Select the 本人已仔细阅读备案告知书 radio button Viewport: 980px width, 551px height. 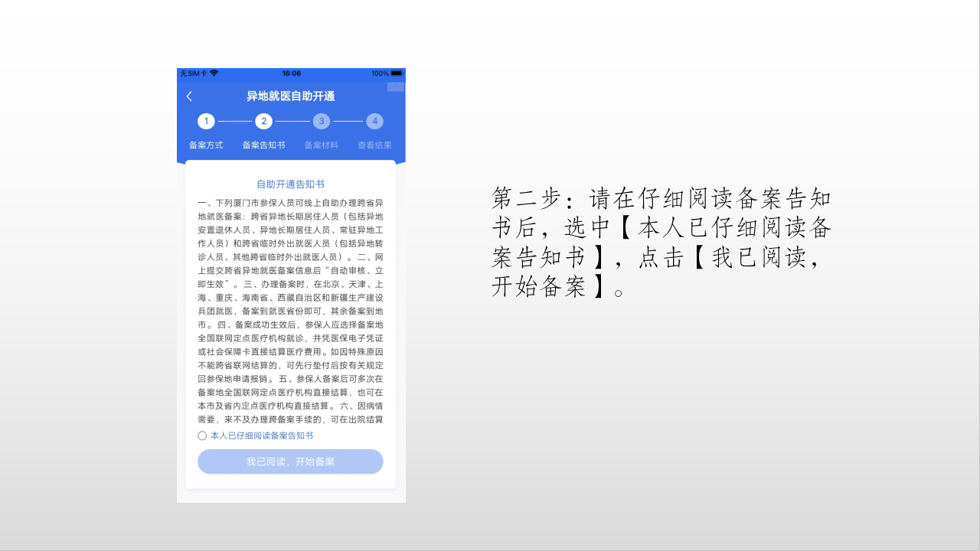point(202,435)
